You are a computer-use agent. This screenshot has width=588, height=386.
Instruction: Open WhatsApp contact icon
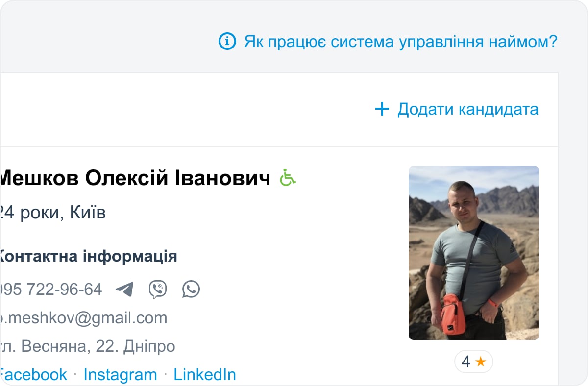click(191, 289)
